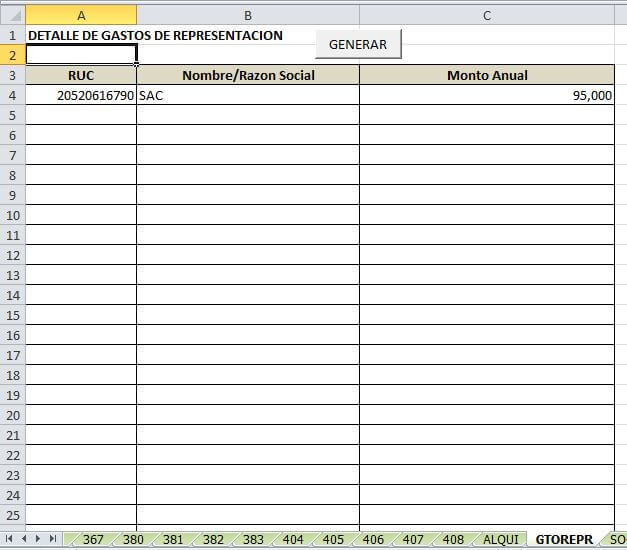Click next sheet navigation arrow
The image size is (627, 550).
(38, 539)
